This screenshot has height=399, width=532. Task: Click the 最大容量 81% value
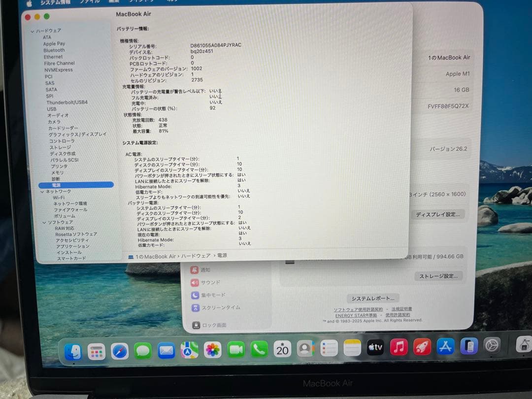coord(163,131)
